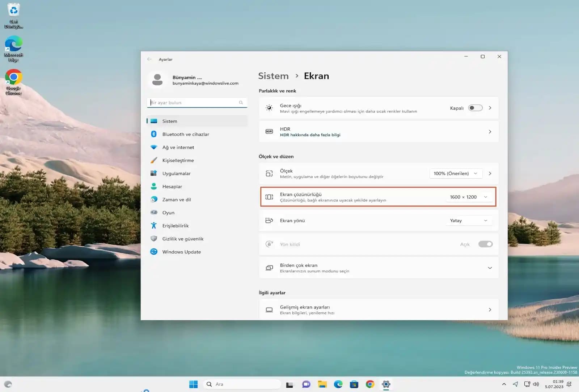
Task: Click the search magnifier in settings box
Action: 241,103
